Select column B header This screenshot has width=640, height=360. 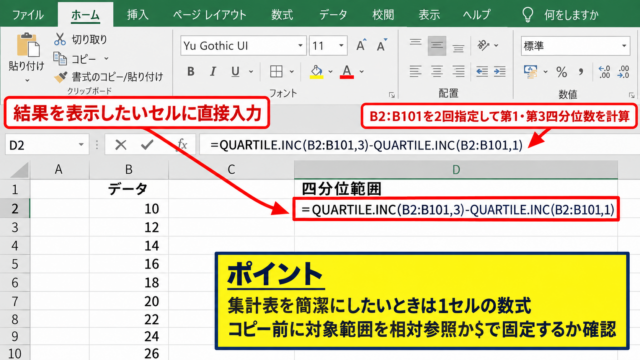tap(129, 169)
